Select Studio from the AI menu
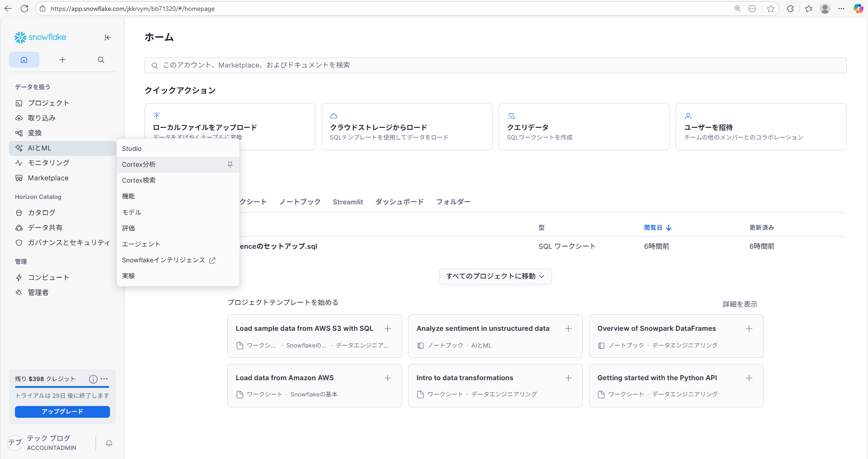868x459 pixels. pyautogui.click(x=178, y=149)
